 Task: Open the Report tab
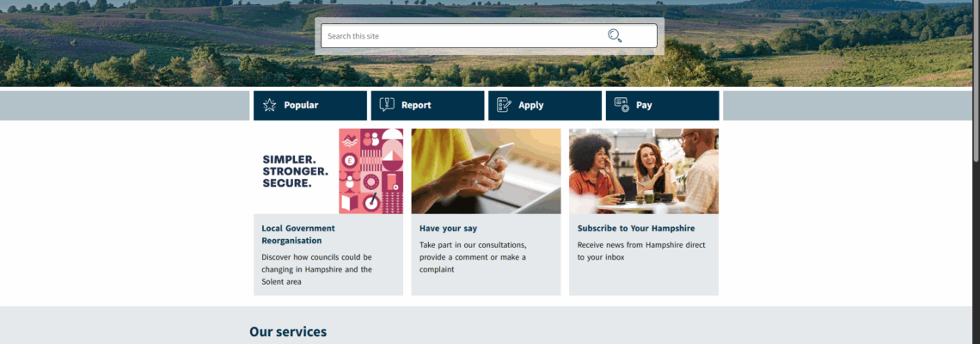click(427, 106)
